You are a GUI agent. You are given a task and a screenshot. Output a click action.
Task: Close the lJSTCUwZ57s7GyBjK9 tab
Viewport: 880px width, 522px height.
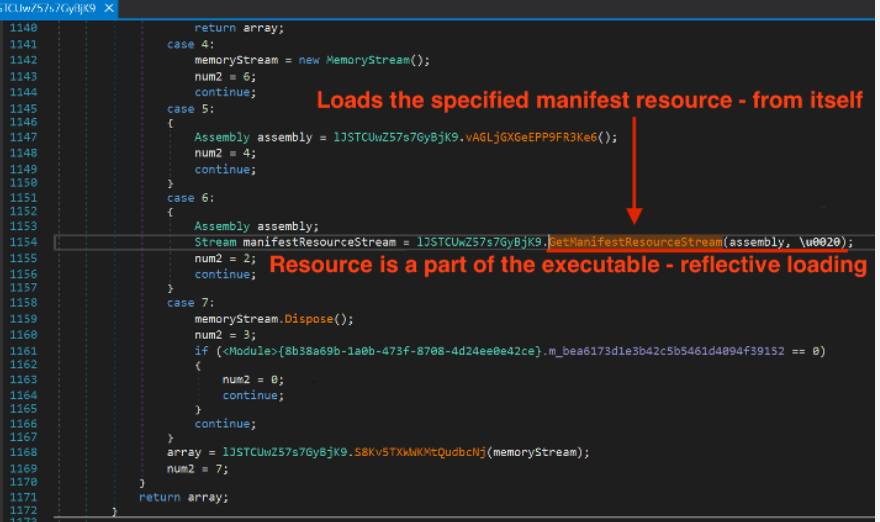tap(110, 8)
